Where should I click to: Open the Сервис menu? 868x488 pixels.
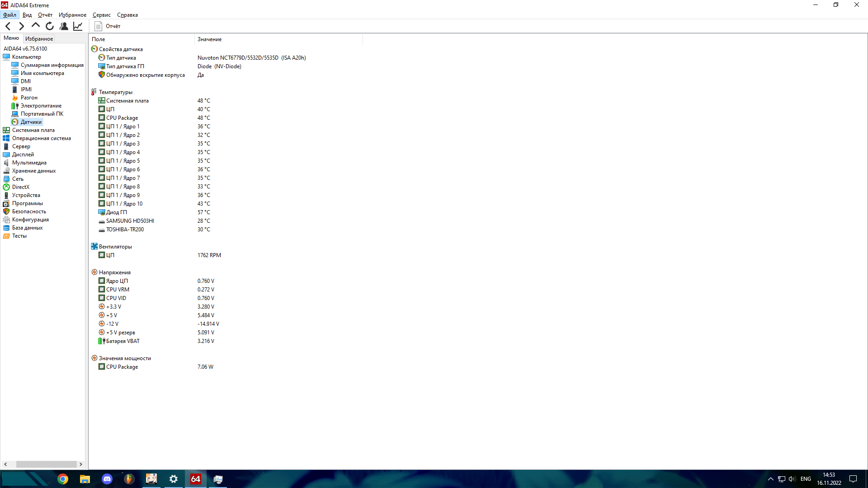(x=101, y=15)
